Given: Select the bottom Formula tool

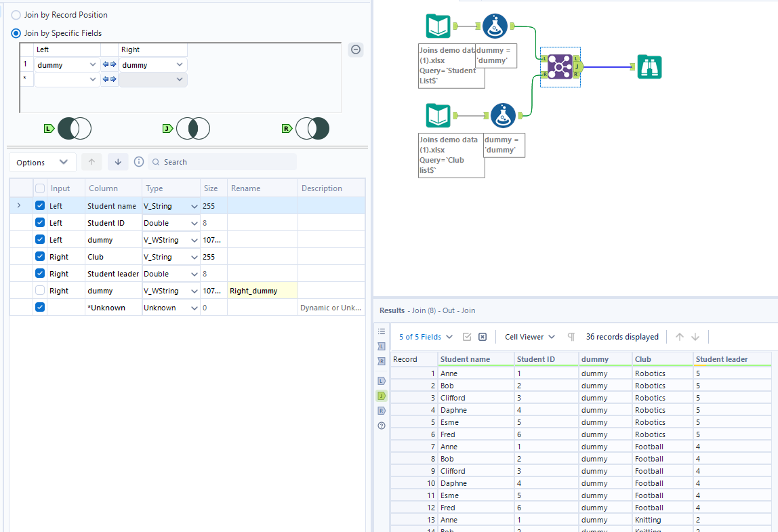Looking at the screenshot, I should [x=503, y=115].
